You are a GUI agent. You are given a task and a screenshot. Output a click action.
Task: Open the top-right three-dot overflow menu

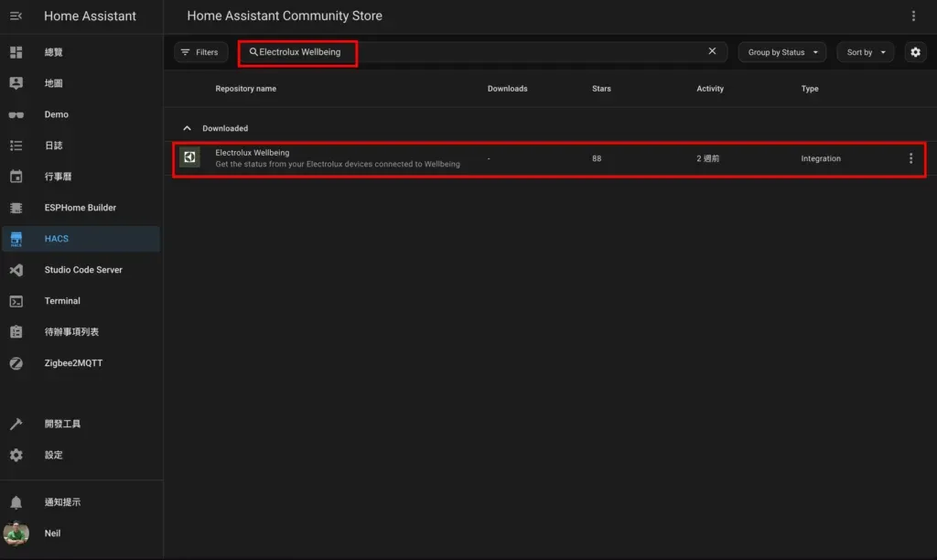913,16
